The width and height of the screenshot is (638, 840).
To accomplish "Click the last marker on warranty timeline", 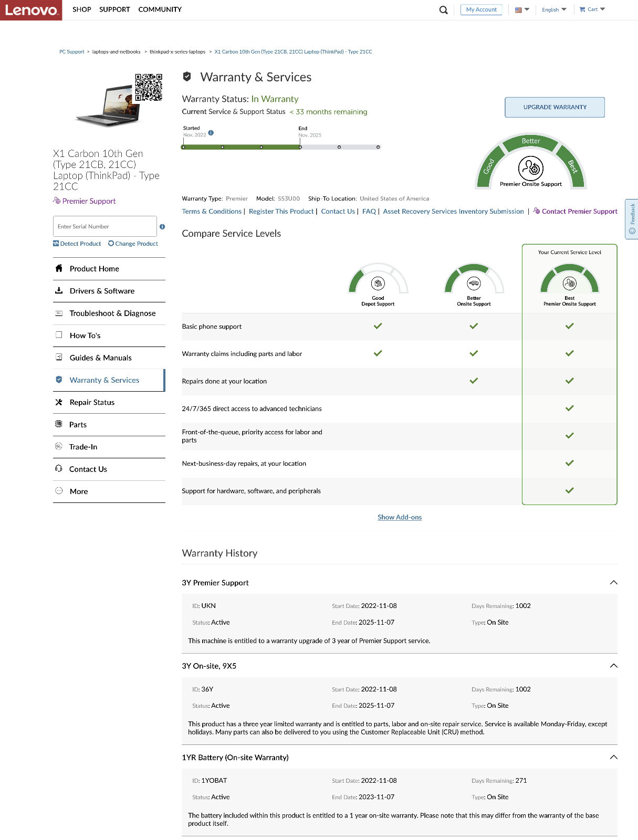I will coord(378,147).
